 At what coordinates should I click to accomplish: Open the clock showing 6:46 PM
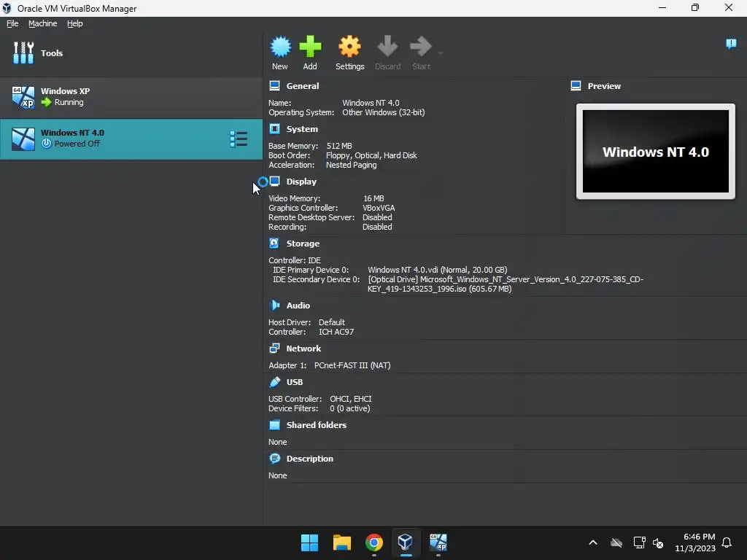pyautogui.click(x=695, y=542)
